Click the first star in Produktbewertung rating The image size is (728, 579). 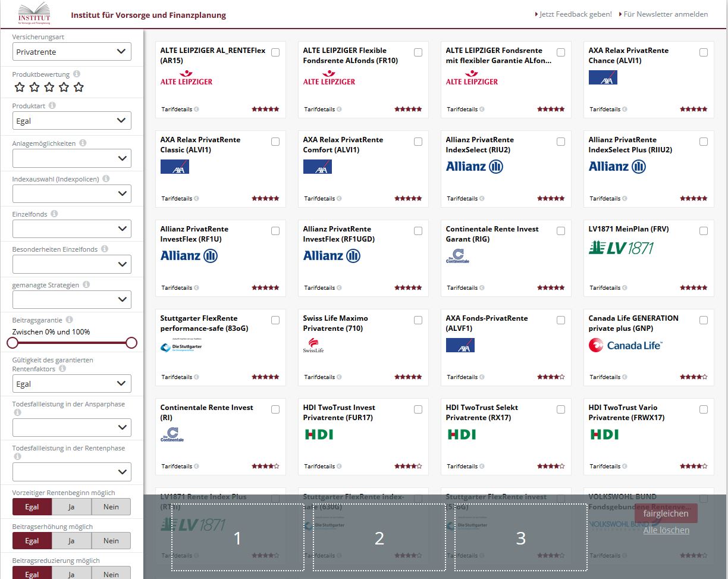pyautogui.click(x=20, y=87)
